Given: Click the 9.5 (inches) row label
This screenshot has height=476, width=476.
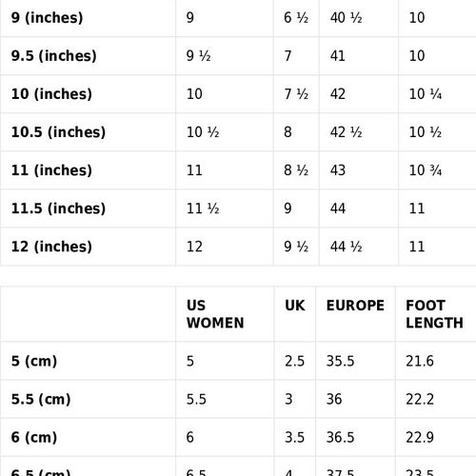Looking at the screenshot, I should tap(54, 55).
